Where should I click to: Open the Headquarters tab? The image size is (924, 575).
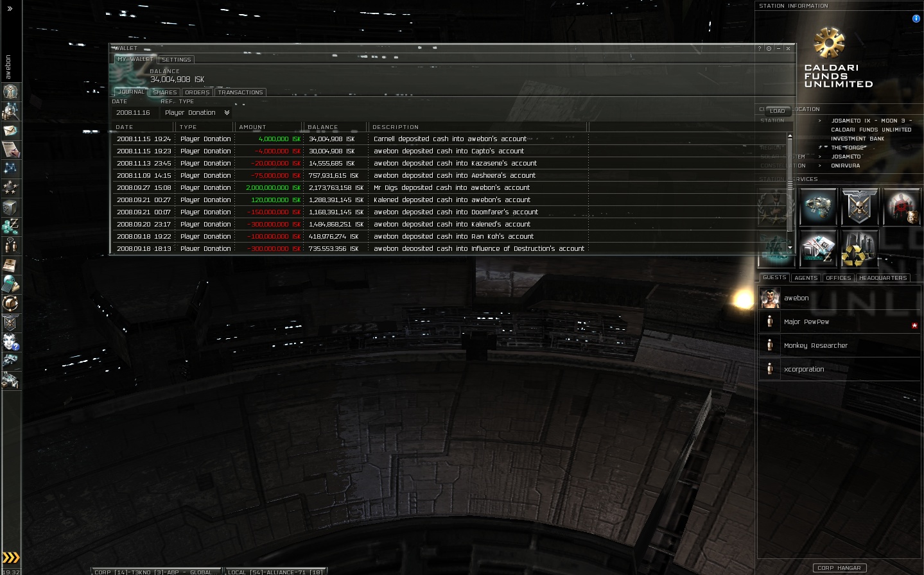click(x=883, y=278)
